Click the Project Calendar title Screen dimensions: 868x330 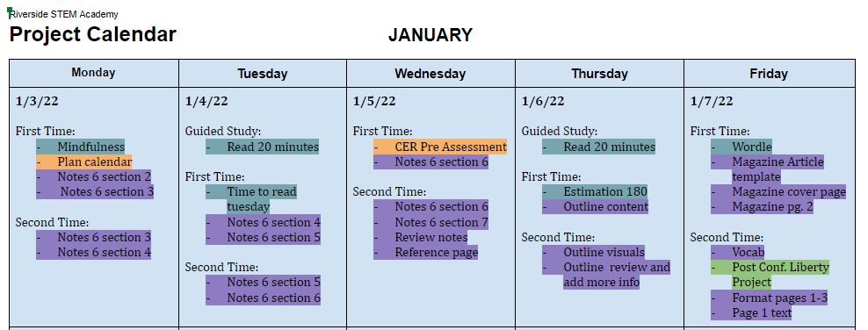pos(93,34)
